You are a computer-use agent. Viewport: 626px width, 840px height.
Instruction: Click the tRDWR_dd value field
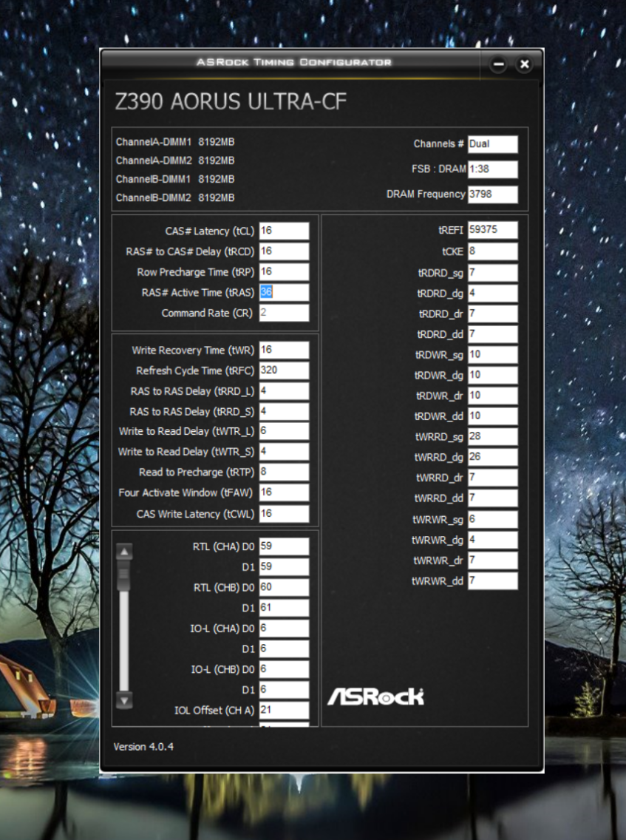(x=493, y=416)
